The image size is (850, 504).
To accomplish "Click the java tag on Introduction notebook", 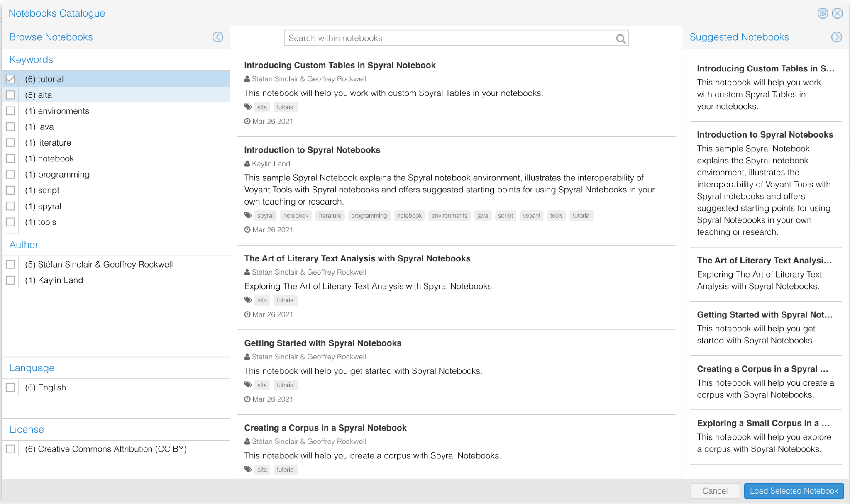I will (x=482, y=216).
